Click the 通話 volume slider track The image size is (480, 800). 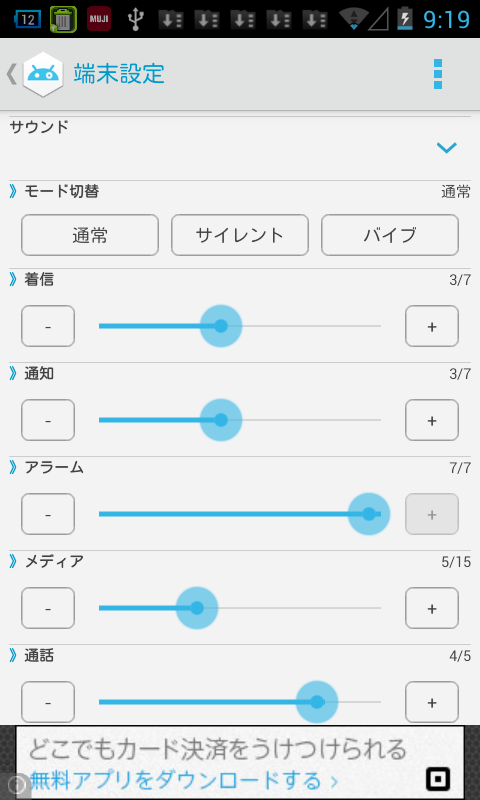[x=240, y=702]
